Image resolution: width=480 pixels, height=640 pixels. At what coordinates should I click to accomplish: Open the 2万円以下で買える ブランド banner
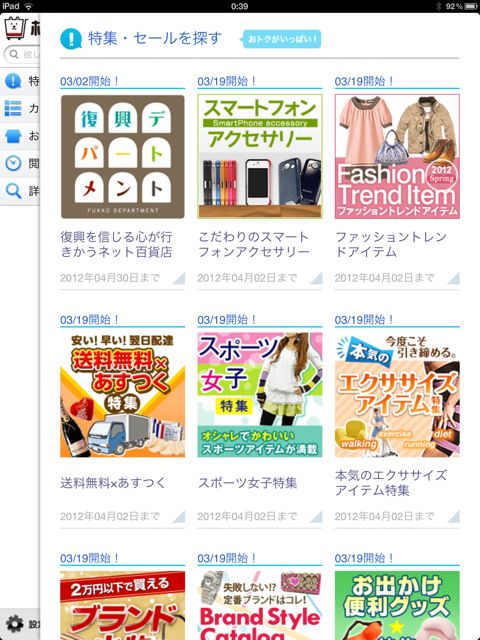122,605
